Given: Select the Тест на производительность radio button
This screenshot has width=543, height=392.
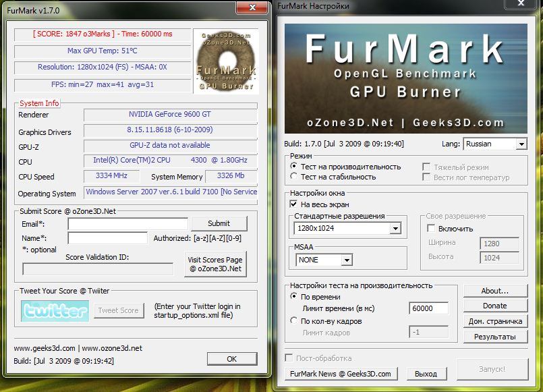Looking at the screenshot, I should pyautogui.click(x=293, y=167).
